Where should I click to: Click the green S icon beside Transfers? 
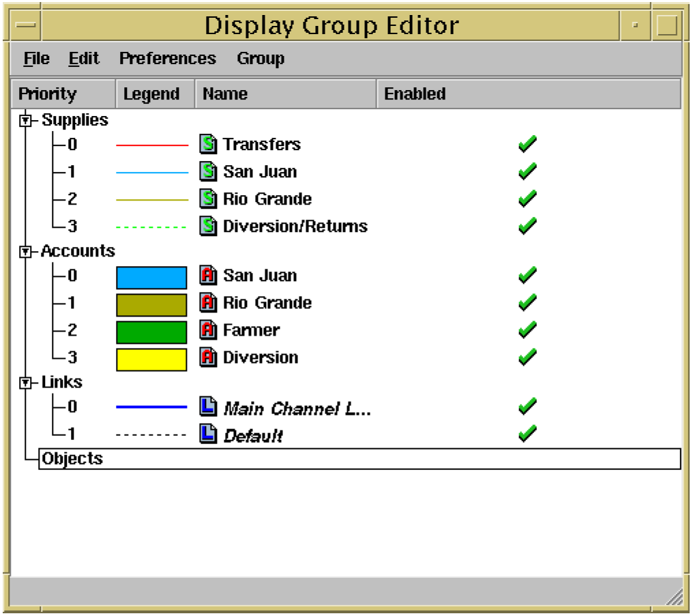click(x=208, y=145)
